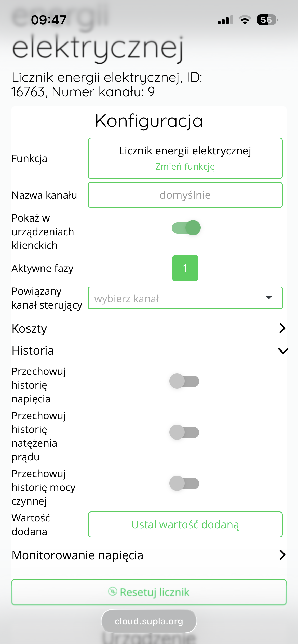Tap the reset icon beside Resetuj licznik

[x=112, y=592]
